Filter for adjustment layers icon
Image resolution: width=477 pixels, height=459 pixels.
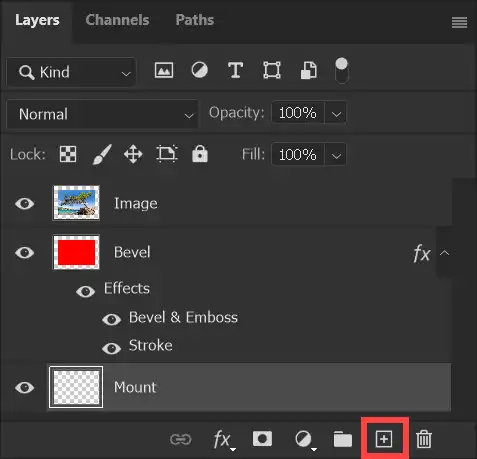point(199,70)
